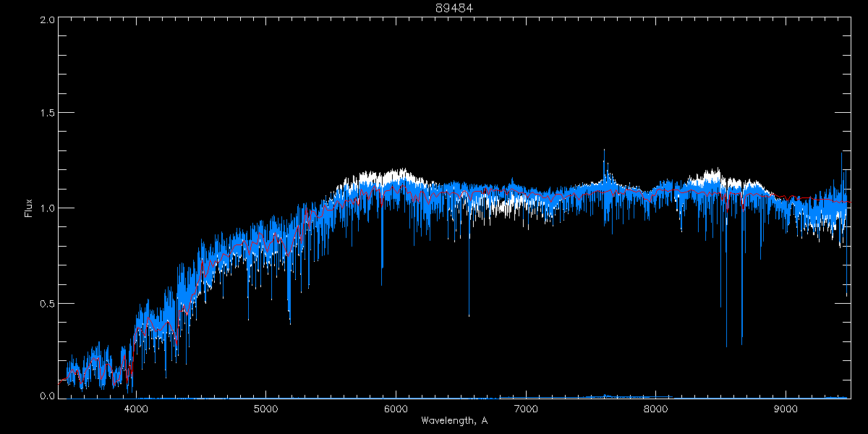Image resolution: width=868 pixels, height=434 pixels.
Task: Click the 2.0 y-axis tick label
Action: 46,20
